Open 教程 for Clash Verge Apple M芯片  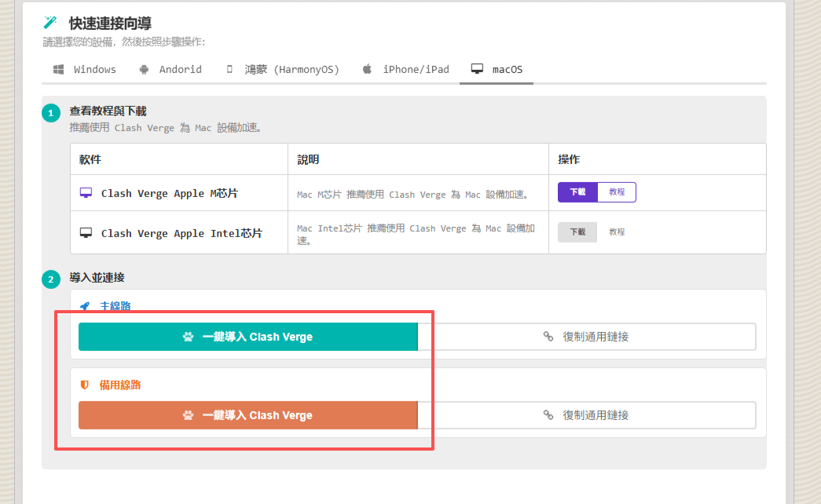point(617,192)
